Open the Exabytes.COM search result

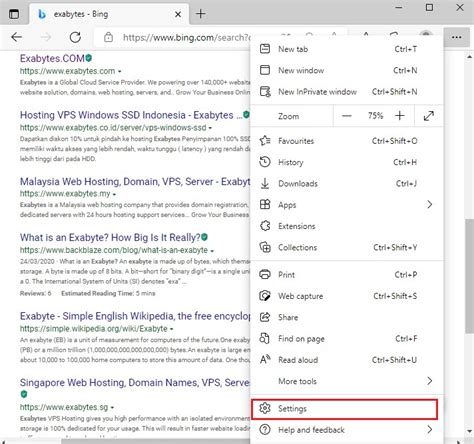pos(52,59)
